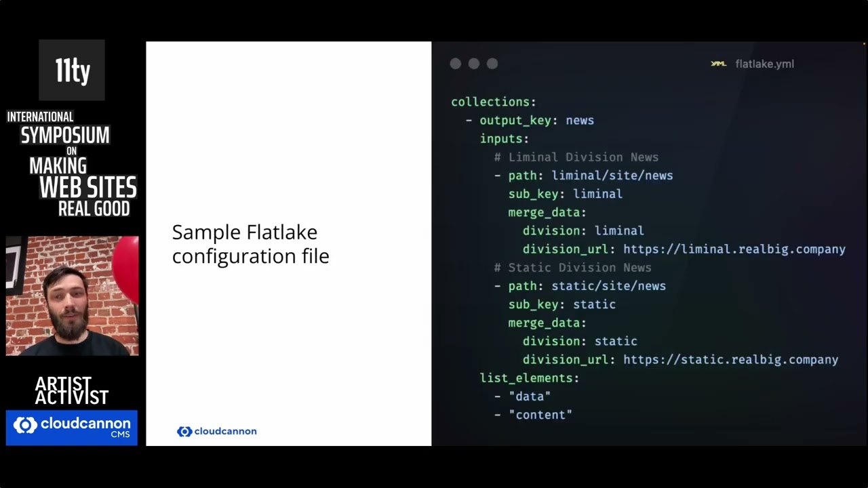Click the https://liminal.realbig.company URL
The width and height of the screenshot is (868, 488).
(x=734, y=249)
